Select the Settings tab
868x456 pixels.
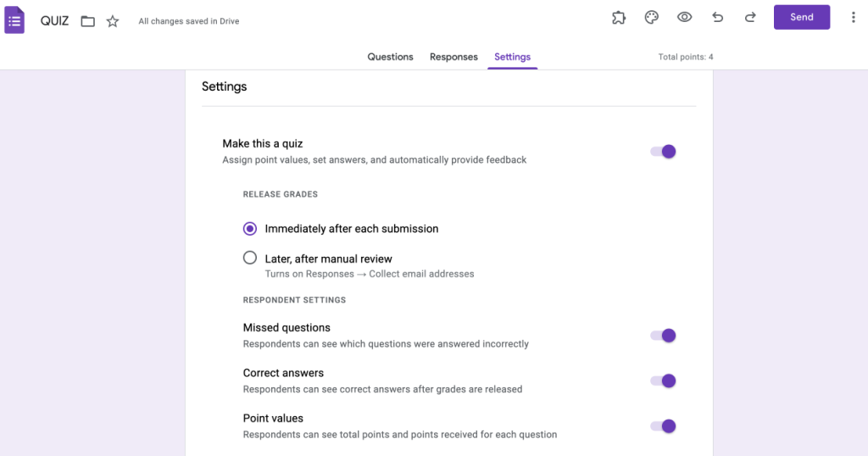pyautogui.click(x=512, y=57)
